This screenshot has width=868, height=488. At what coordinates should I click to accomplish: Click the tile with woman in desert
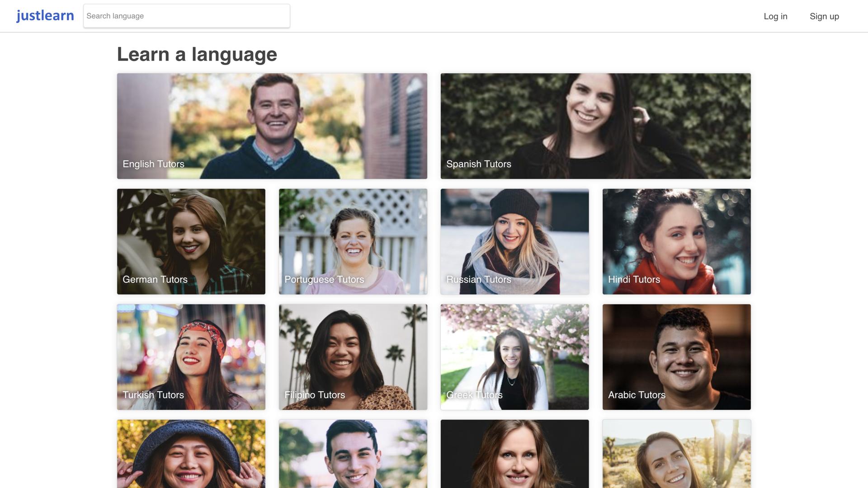(677, 454)
